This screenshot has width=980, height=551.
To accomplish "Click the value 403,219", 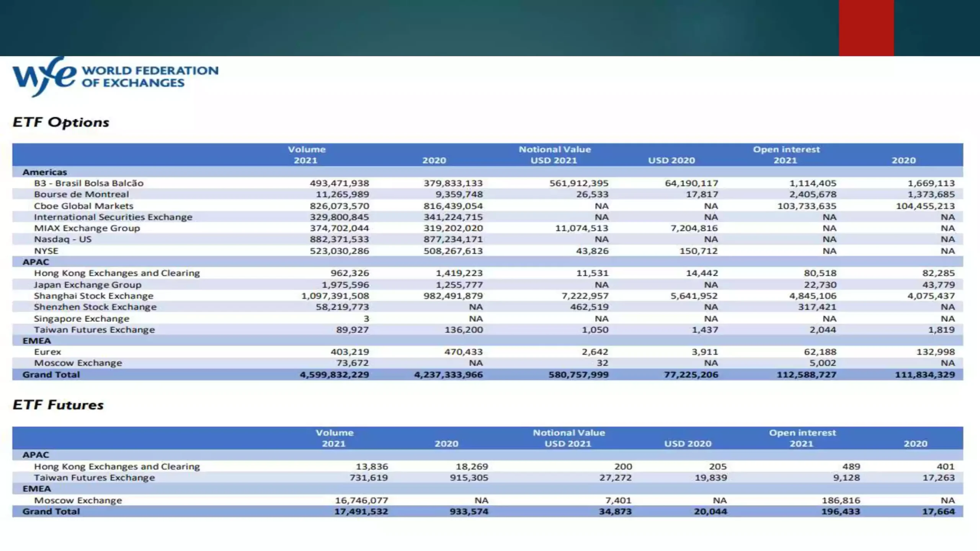I will click(x=350, y=352).
